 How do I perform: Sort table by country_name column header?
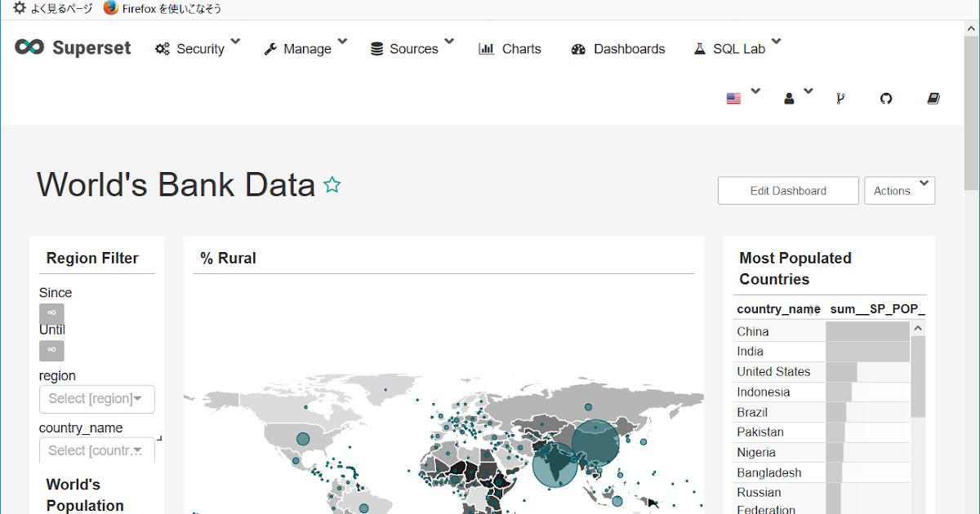(777, 309)
